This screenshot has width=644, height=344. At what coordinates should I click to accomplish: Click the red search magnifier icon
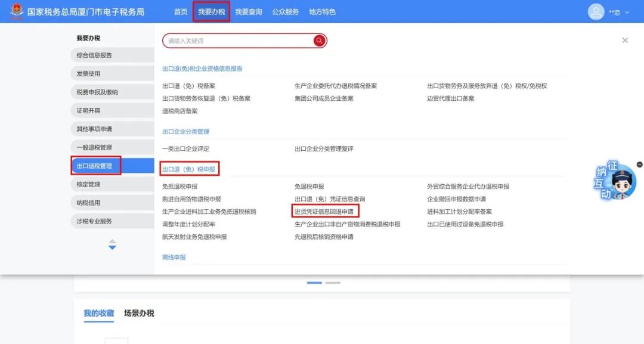tap(319, 41)
